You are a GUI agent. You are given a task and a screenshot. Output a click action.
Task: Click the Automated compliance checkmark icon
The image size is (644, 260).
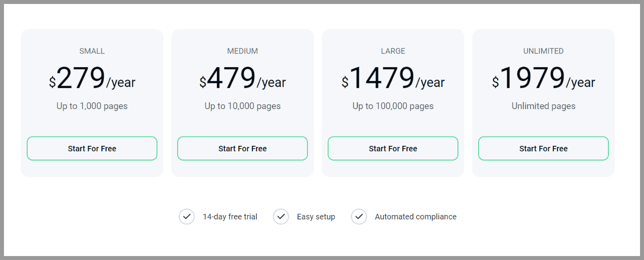(x=359, y=217)
